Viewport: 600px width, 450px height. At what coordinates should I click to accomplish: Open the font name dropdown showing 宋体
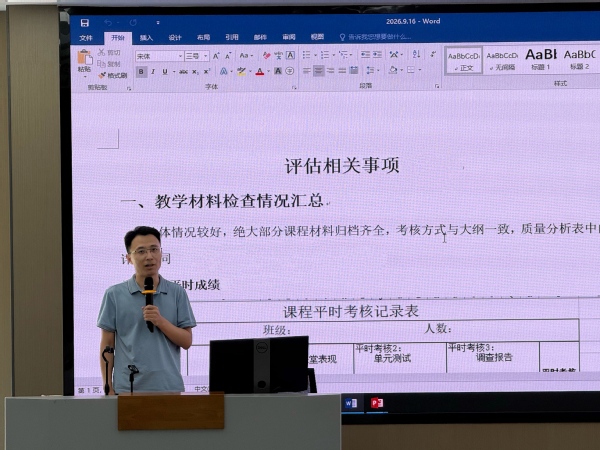[x=159, y=56]
